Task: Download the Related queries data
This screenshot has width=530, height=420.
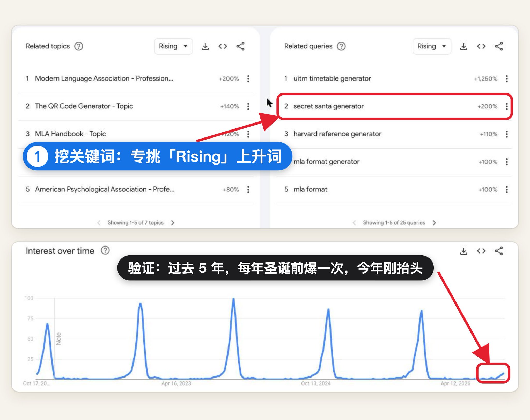Action: point(463,47)
